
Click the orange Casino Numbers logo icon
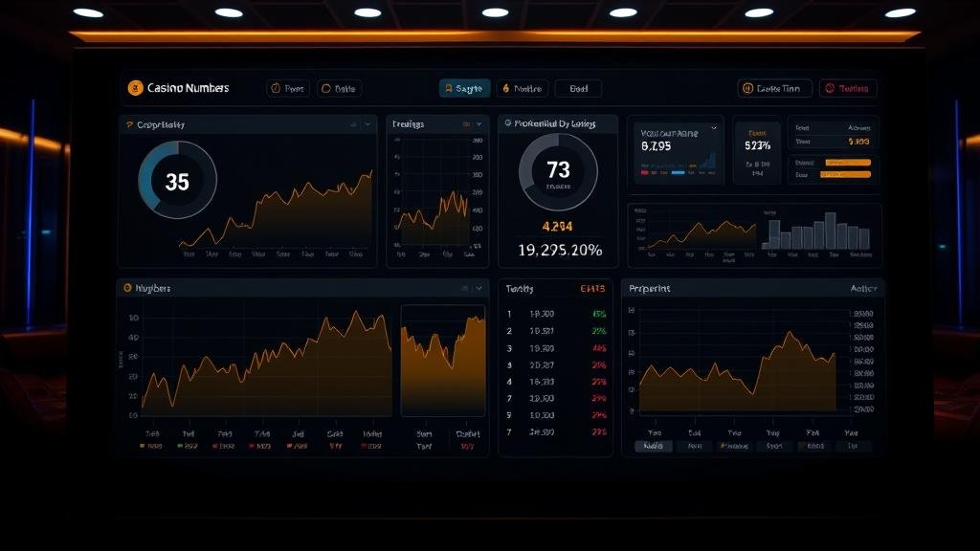pos(136,88)
